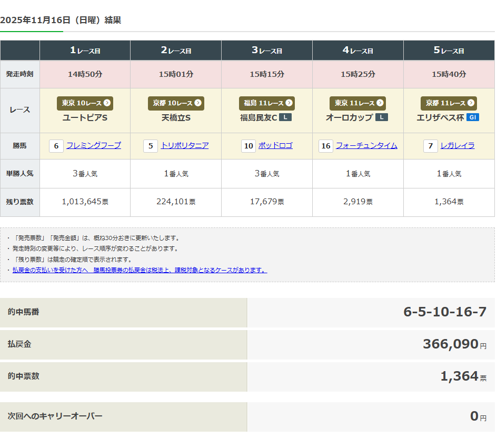The width and height of the screenshot is (497, 448).
Task: Select the 1レース目 column header
Action: (x=85, y=51)
